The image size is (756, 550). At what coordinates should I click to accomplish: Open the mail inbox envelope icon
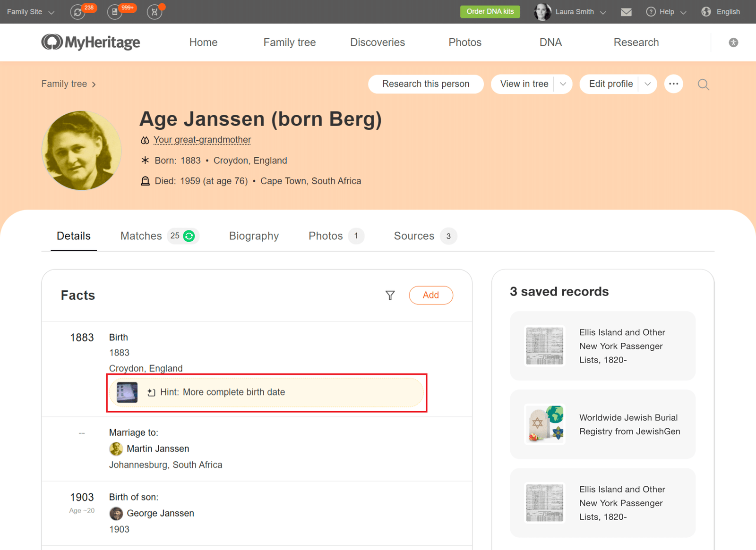click(x=626, y=12)
